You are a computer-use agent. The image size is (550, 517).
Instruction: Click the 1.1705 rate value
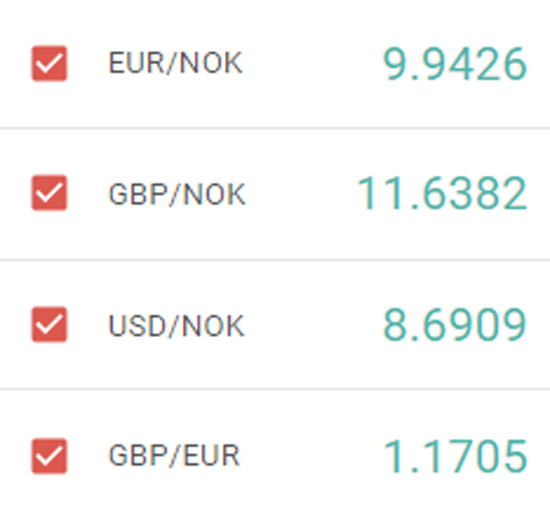456,456
